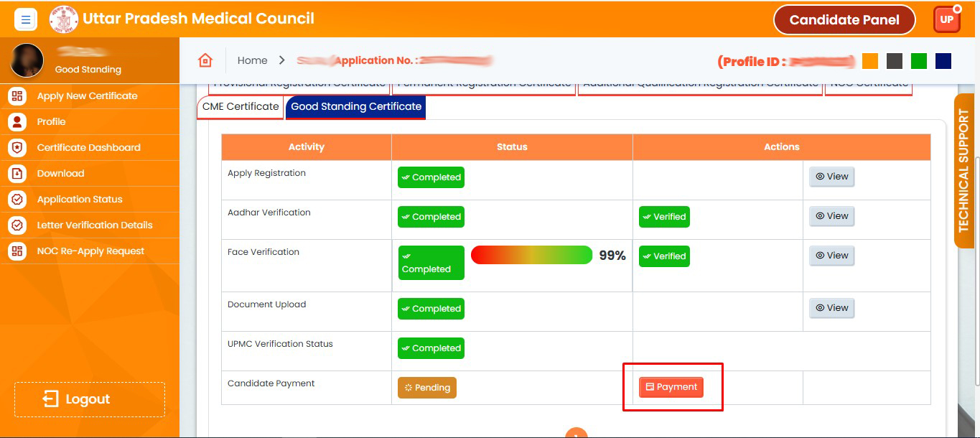980x438 pixels.
Task: Choose the green theme color swatch
Action: click(x=918, y=61)
